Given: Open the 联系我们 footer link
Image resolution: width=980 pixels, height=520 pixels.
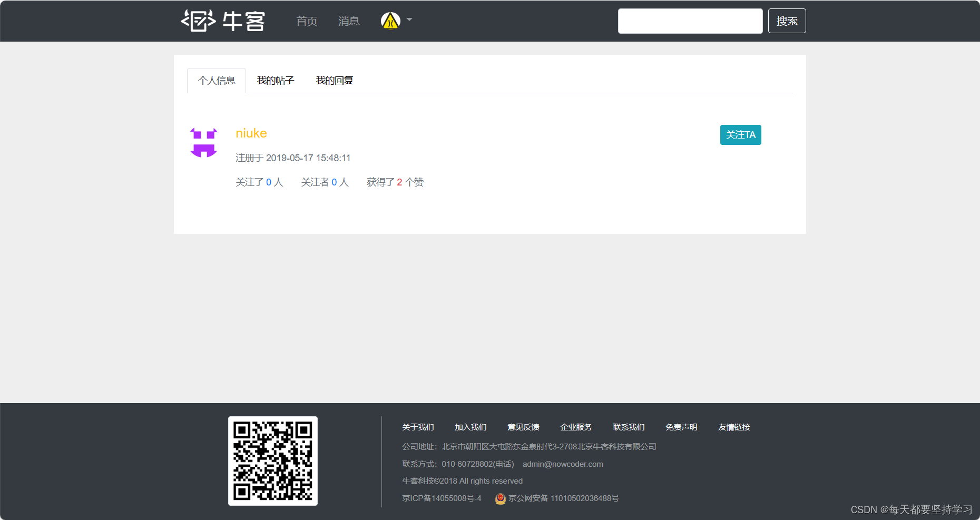Looking at the screenshot, I should (629, 427).
